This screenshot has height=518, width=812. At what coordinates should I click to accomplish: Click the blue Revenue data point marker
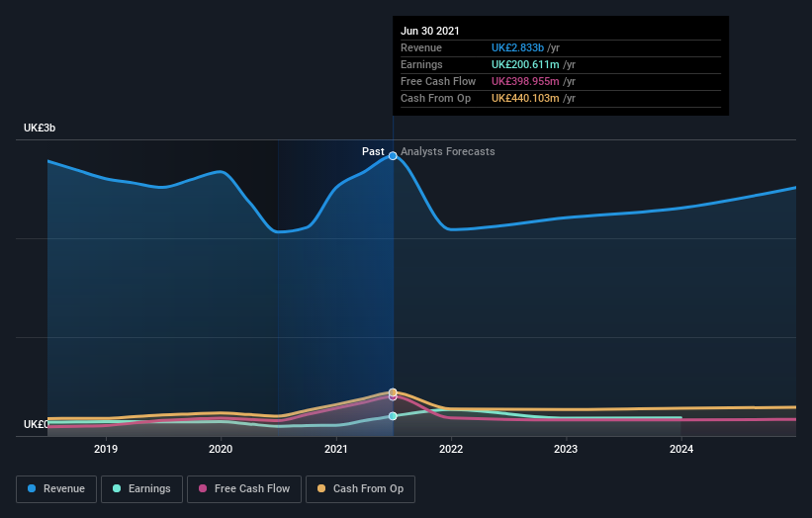pyautogui.click(x=393, y=156)
